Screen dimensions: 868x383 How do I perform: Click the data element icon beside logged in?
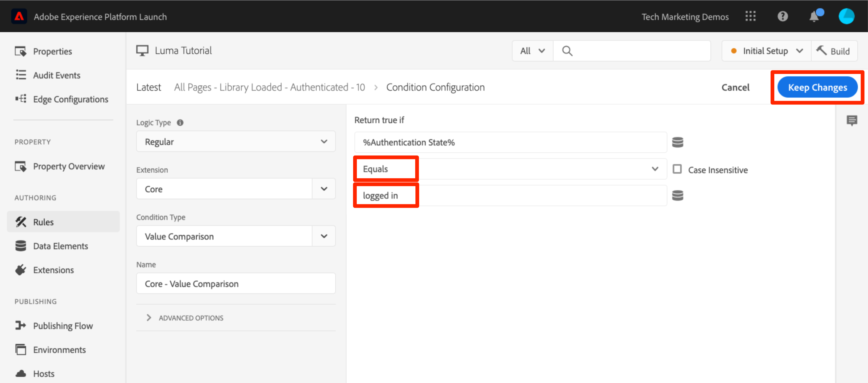pyautogui.click(x=677, y=195)
